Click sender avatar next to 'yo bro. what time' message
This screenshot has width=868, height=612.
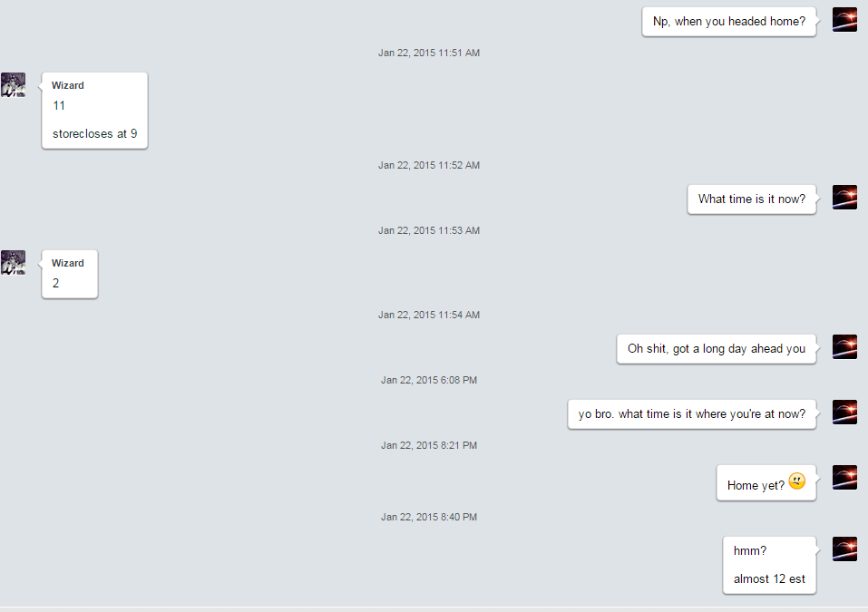(x=844, y=412)
